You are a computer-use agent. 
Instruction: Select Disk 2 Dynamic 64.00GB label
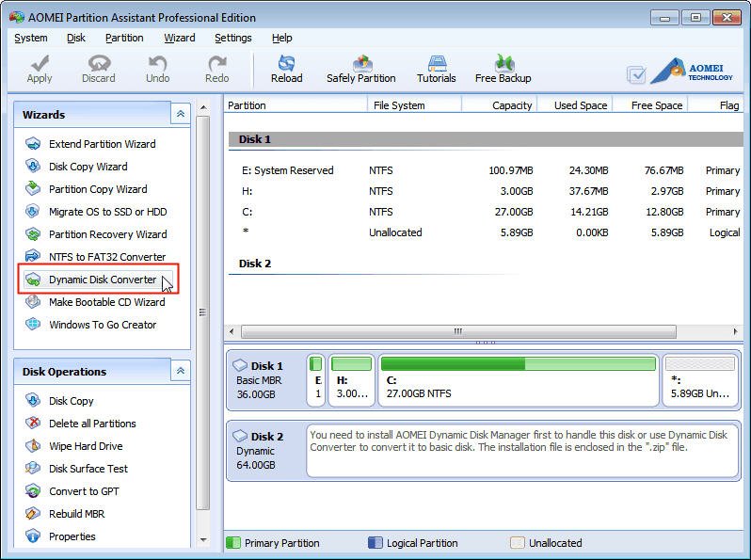[x=264, y=451]
